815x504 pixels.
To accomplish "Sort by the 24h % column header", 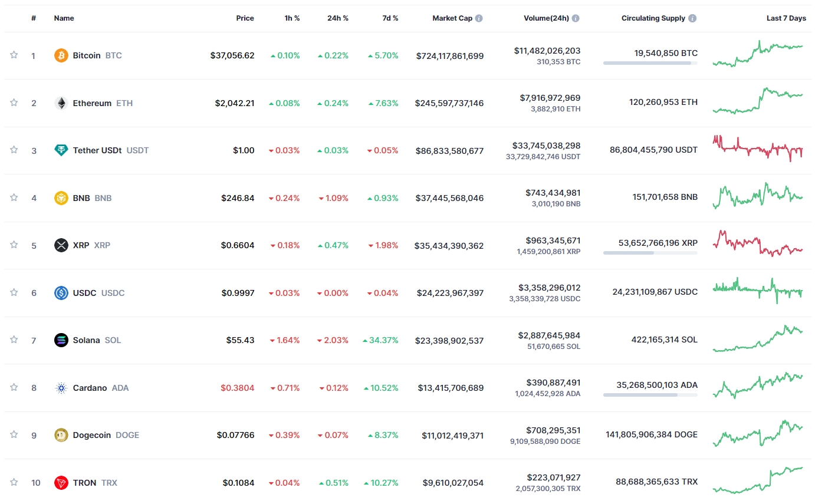I will click(x=338, y=18).
